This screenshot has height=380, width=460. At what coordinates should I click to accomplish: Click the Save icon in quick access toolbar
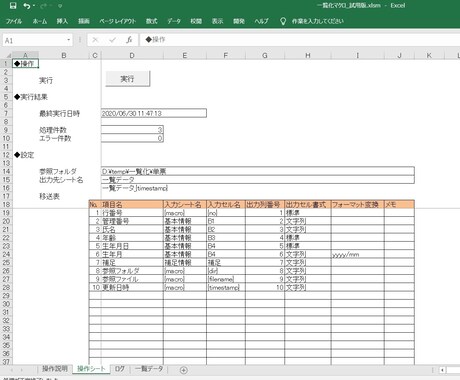pyautogui.click(x=13, y=6)
